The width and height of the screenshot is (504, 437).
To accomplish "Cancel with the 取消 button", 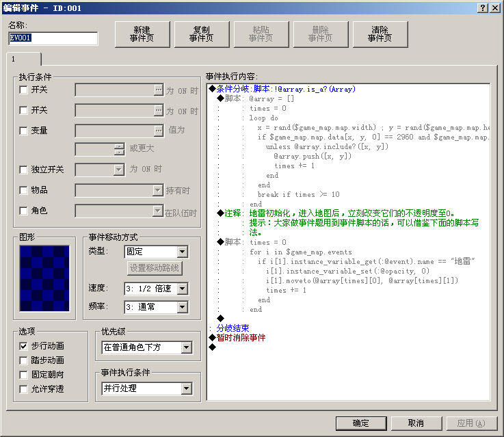I will (416, 423).
